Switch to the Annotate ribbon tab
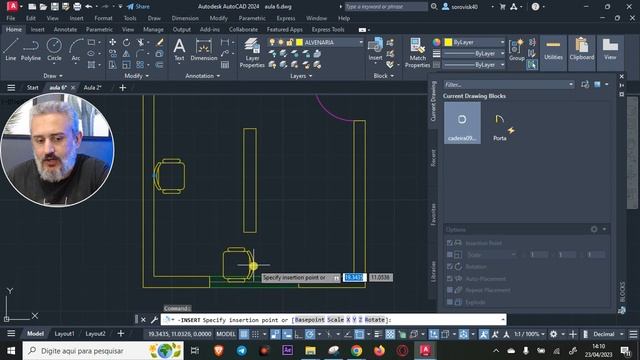This screenshot has height=360, width=640. (65, 29)
